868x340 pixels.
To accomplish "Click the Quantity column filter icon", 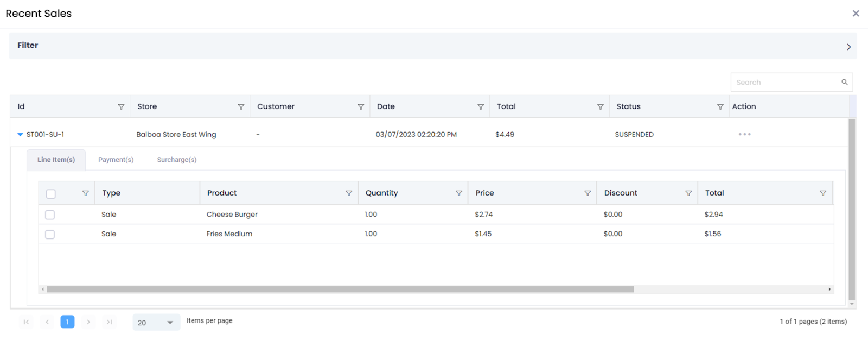I will point(459,193).
